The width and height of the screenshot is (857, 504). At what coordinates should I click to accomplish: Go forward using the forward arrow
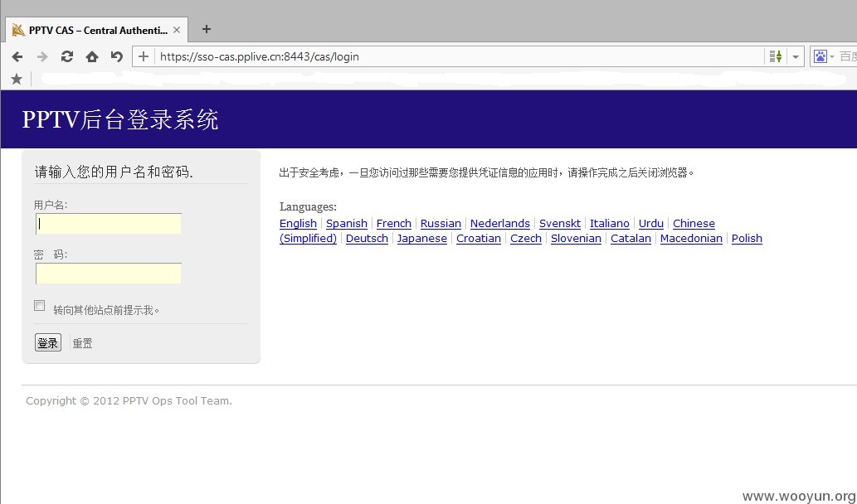point(42,57)
